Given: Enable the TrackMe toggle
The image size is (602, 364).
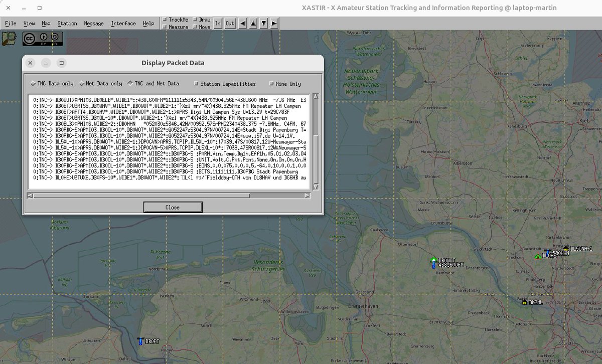Looking at the screenshot, I should [x=165, y=19].
